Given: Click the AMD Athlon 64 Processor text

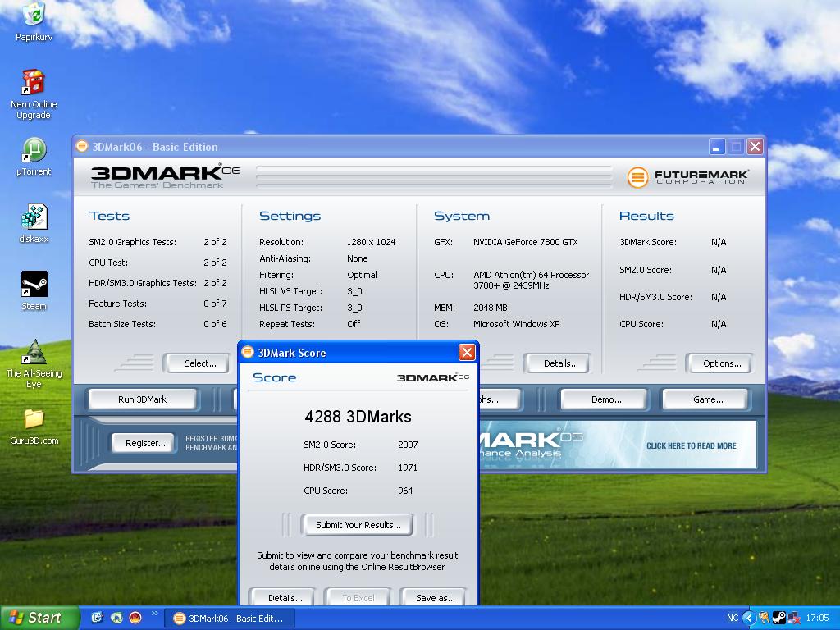Looking at the screenshot, I should 531,281.
